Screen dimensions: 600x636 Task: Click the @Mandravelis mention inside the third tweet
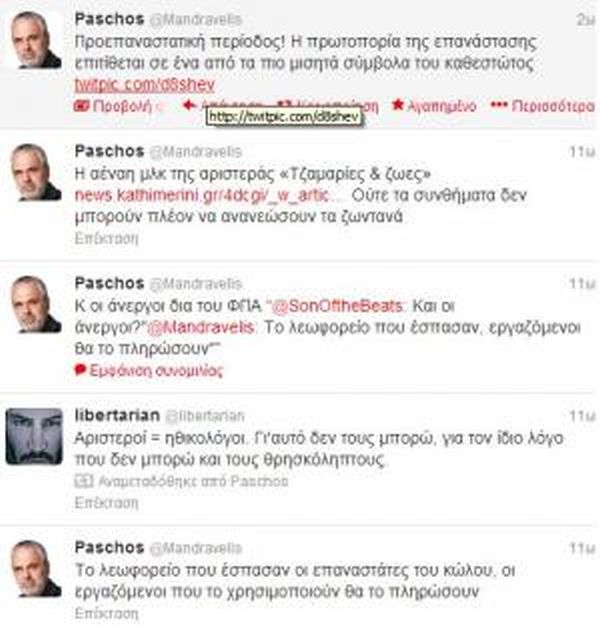(x=201, y=328)
